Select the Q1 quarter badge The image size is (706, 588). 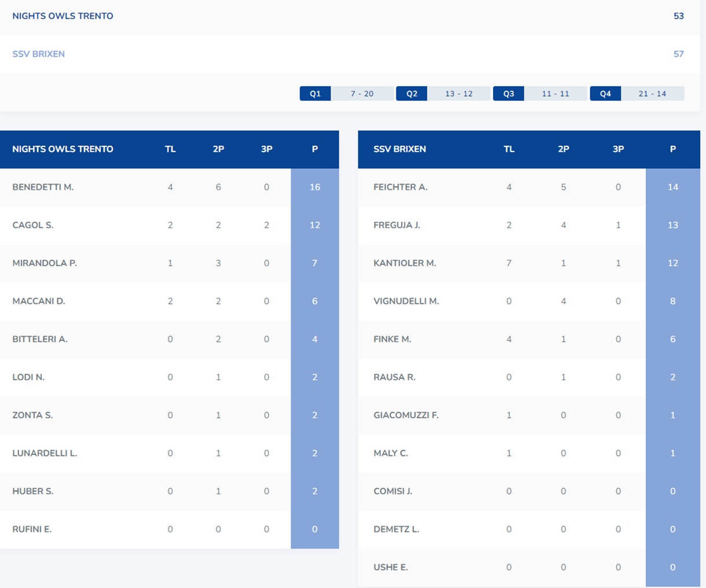(315, 94)
